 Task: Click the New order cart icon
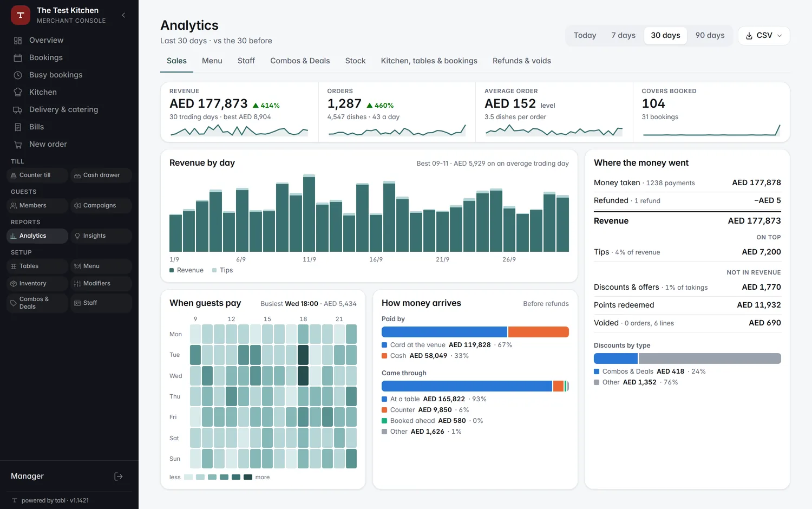click(x=18, y=145)
